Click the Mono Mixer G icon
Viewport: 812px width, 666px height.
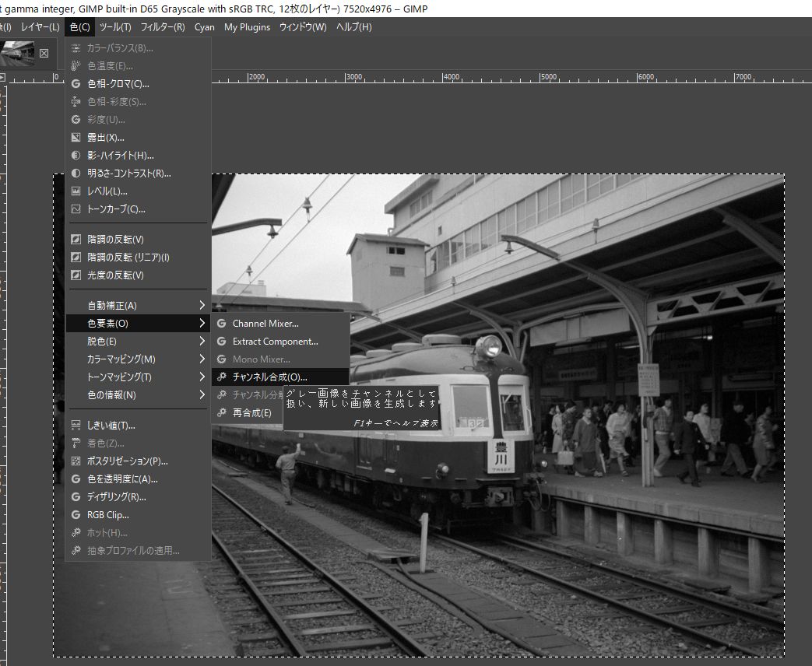(x=222, y=359)
